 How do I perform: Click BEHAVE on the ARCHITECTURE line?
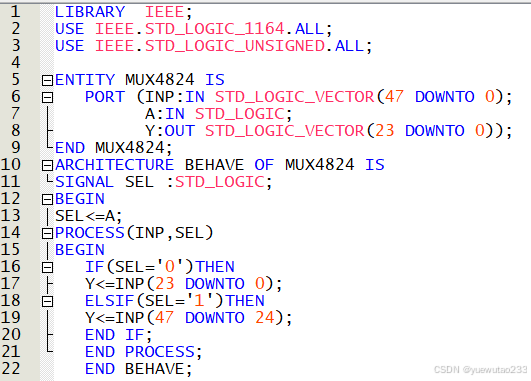[214, 165]
